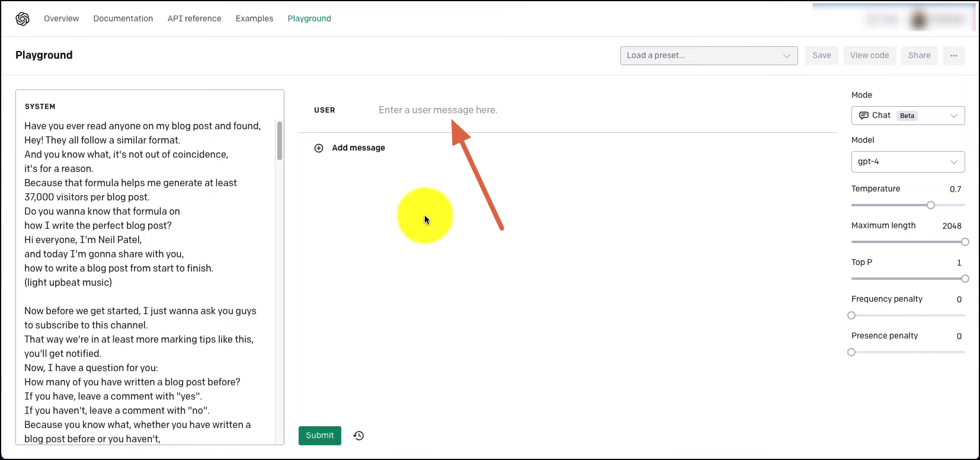
Task: Click the OpenAI logo icon
Action: [23, 19]
